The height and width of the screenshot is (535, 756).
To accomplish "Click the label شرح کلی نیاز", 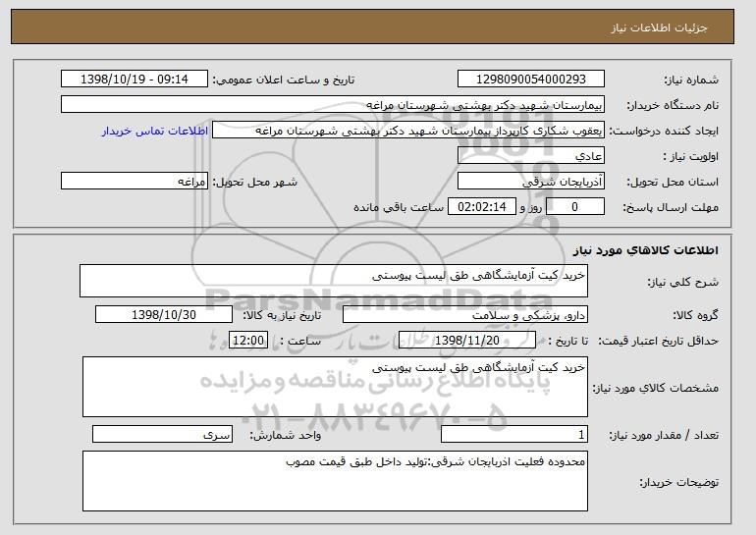I will (x=682, y=283).
